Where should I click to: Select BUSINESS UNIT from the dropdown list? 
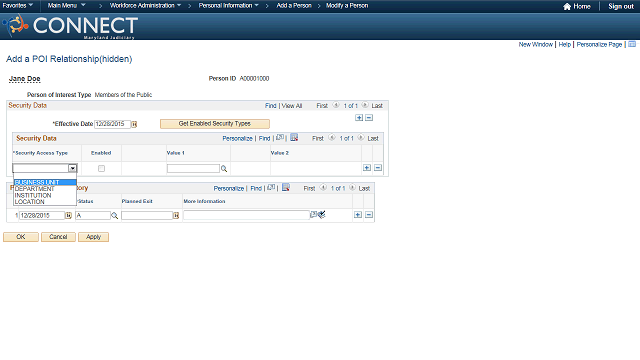click(x=45, y=182)
